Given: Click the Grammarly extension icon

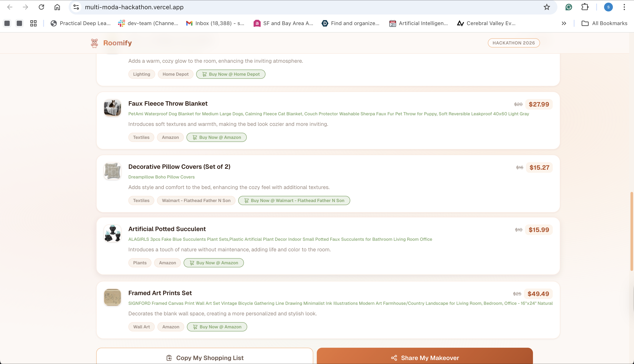Looking at the screenshot, I should pos(569,7).
